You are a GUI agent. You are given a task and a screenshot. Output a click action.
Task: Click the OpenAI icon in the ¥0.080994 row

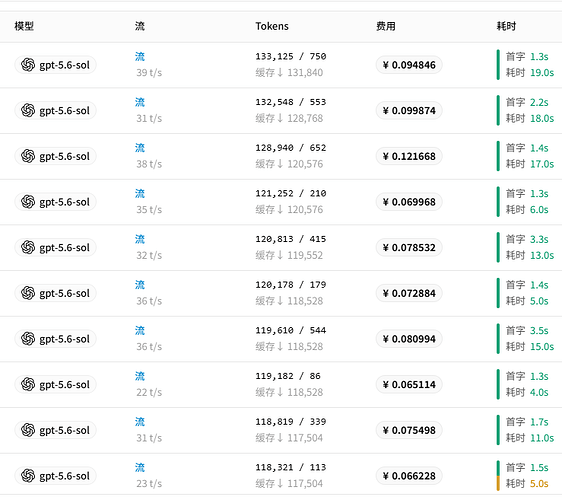pos(28,339)
